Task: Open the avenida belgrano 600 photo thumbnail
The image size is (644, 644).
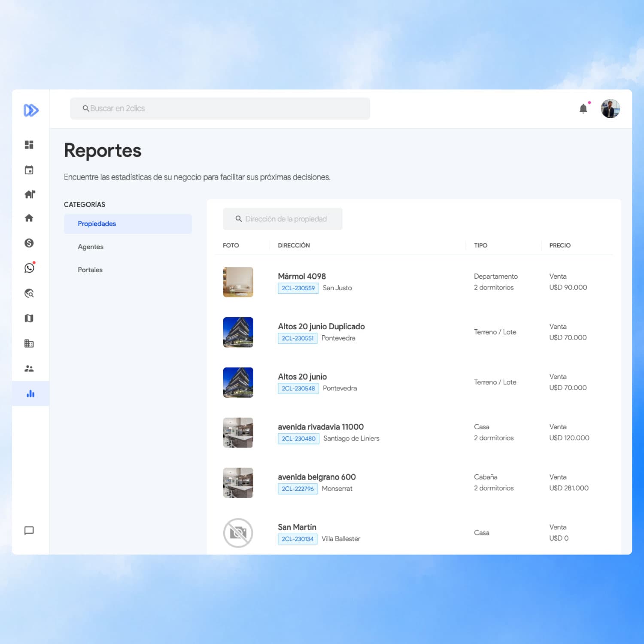Action: 238,483
